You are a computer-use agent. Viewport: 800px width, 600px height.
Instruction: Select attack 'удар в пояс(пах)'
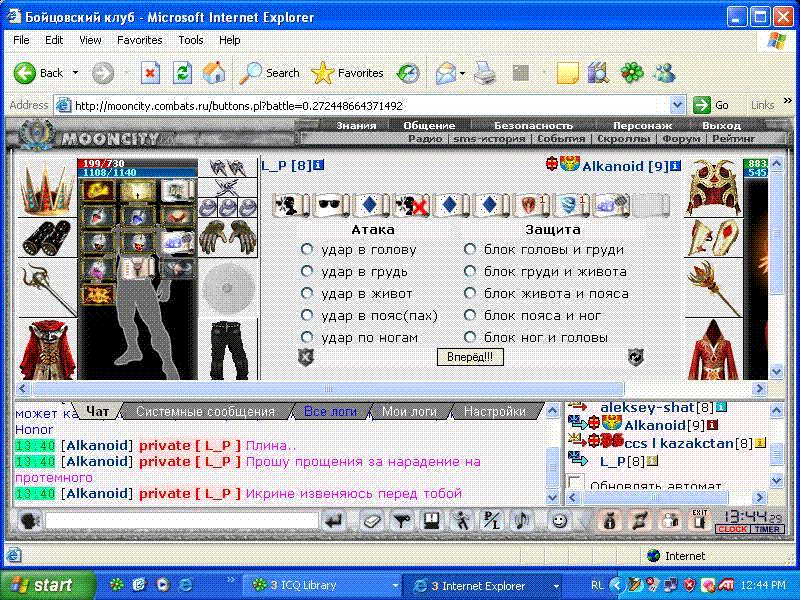pyautogui.click(x=307, y=315)
